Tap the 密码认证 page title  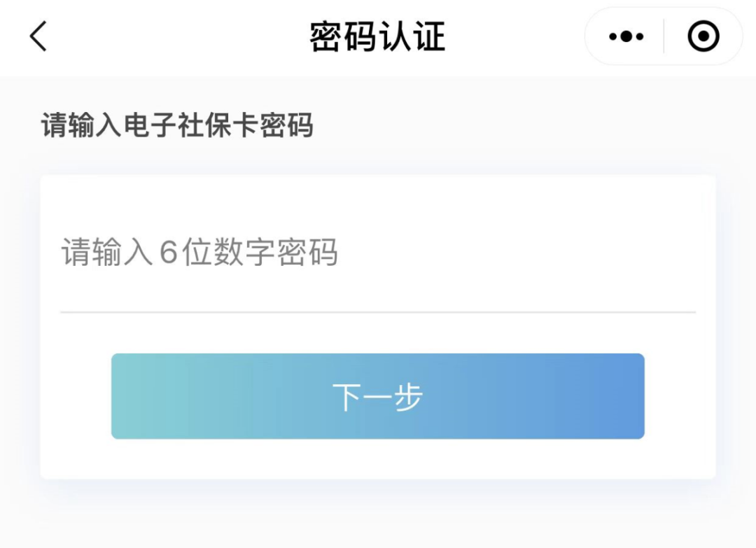[x=377, y=36]
